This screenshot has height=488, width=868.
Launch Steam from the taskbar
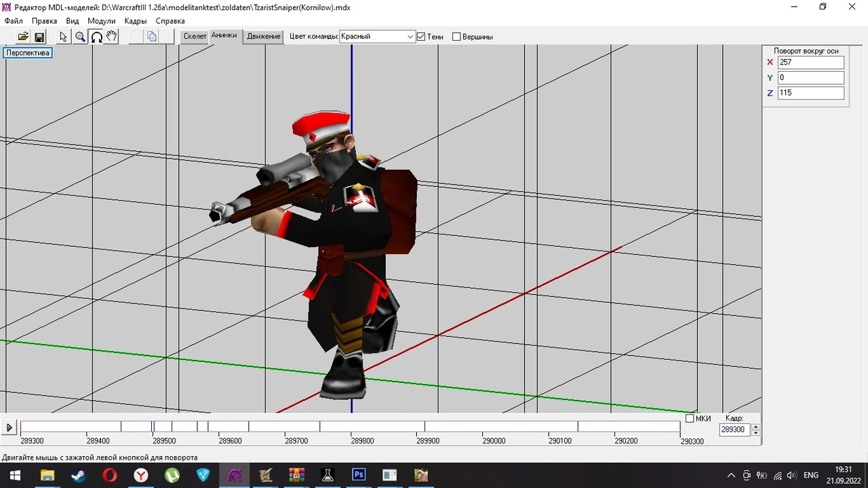point(78,475)
